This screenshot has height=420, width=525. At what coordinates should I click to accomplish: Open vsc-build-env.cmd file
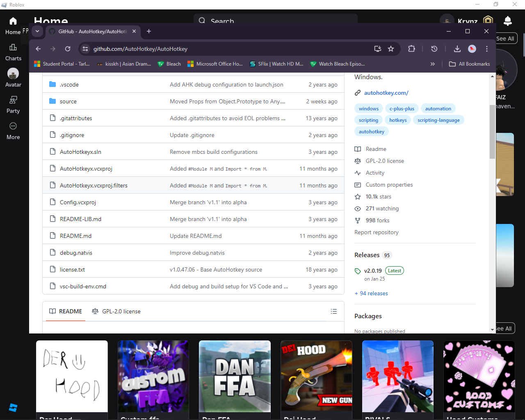point(83,286)
